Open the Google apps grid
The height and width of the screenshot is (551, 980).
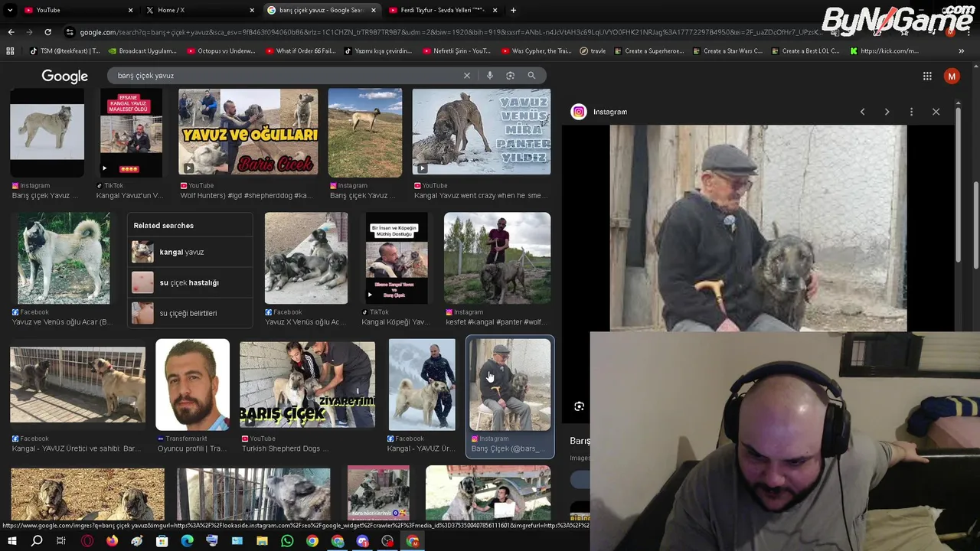point(927,76)
